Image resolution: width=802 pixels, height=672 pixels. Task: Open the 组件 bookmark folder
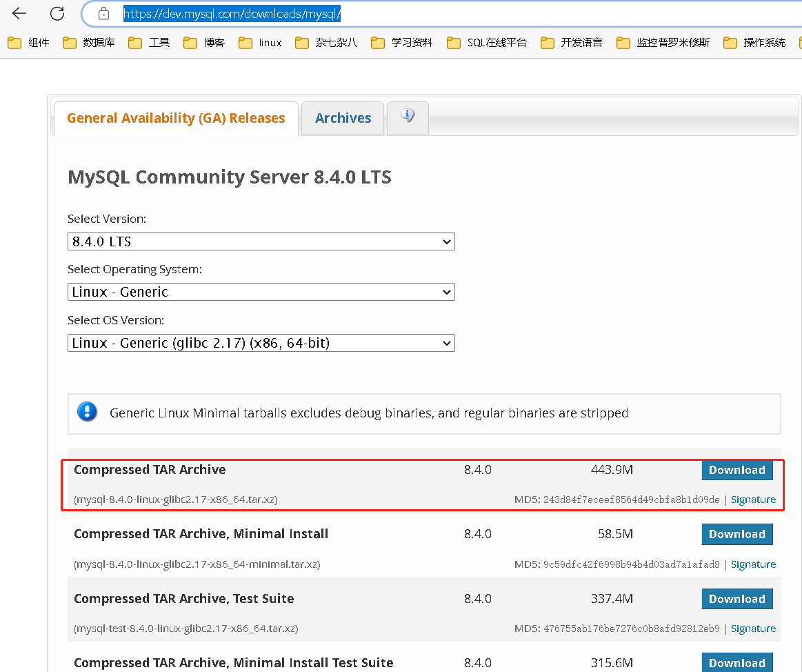point(29,43)
